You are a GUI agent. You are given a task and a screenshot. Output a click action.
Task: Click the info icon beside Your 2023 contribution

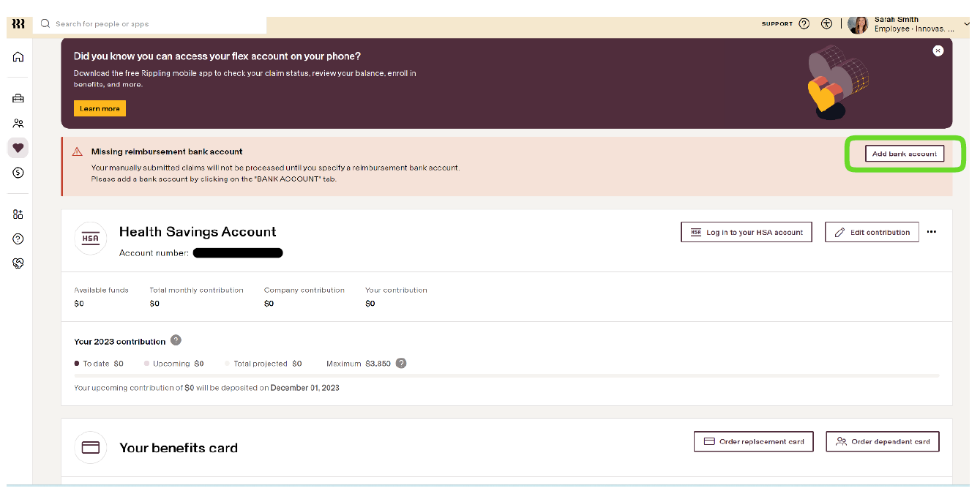click(x=176, y=340)
